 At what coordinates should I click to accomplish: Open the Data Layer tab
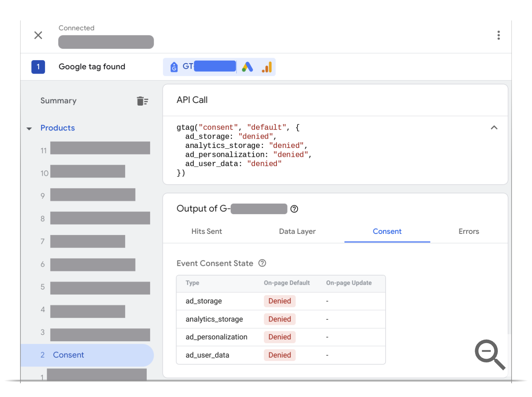297,231
